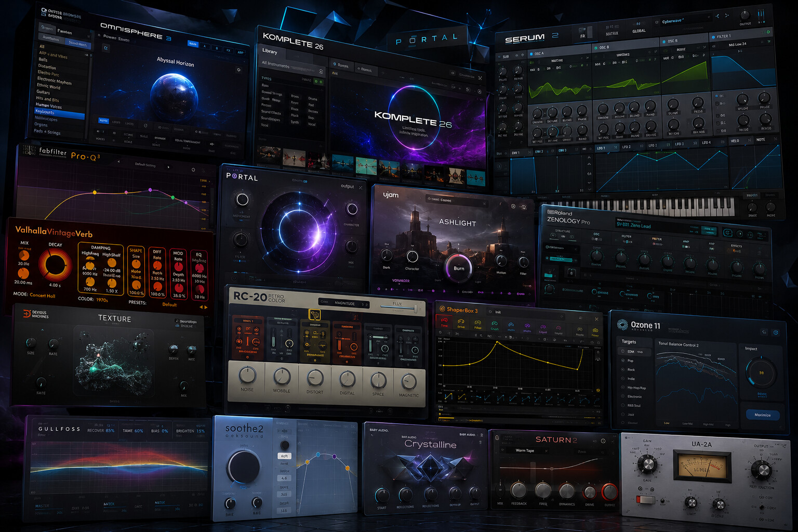798x532 pixels.
Task: Click the FLUX slider in RC-20
Action: pos(397,309)
